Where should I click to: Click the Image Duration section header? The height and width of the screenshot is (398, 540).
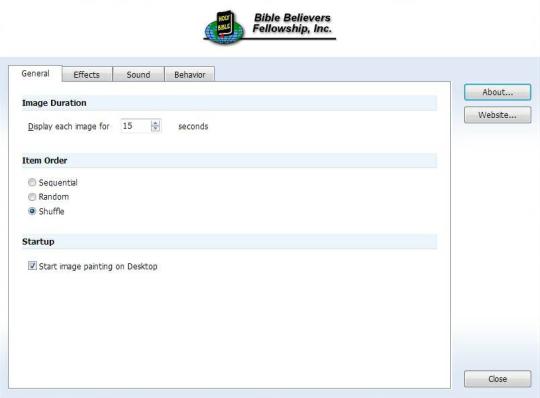coord(229,103)
